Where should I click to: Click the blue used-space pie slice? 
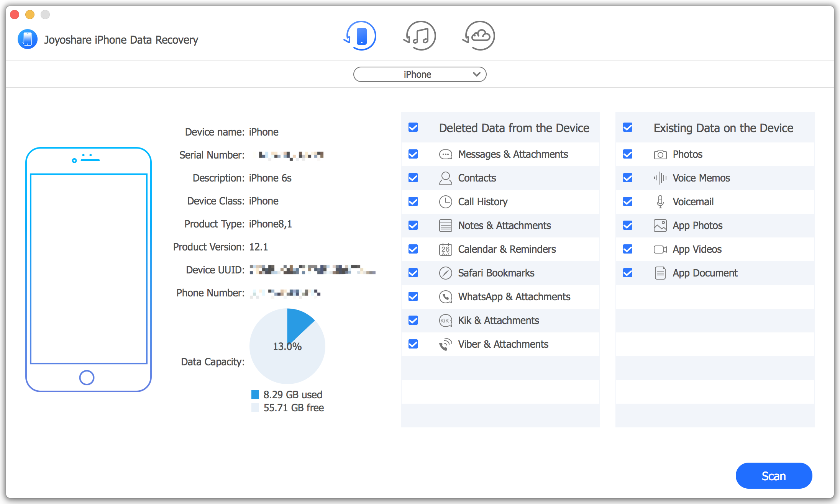point(298,323)
